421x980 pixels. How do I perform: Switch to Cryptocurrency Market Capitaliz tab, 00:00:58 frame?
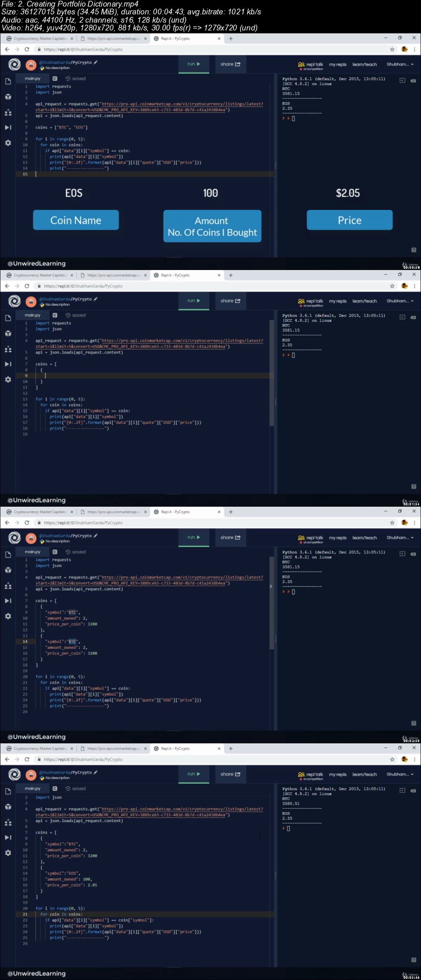pos(40,39)
